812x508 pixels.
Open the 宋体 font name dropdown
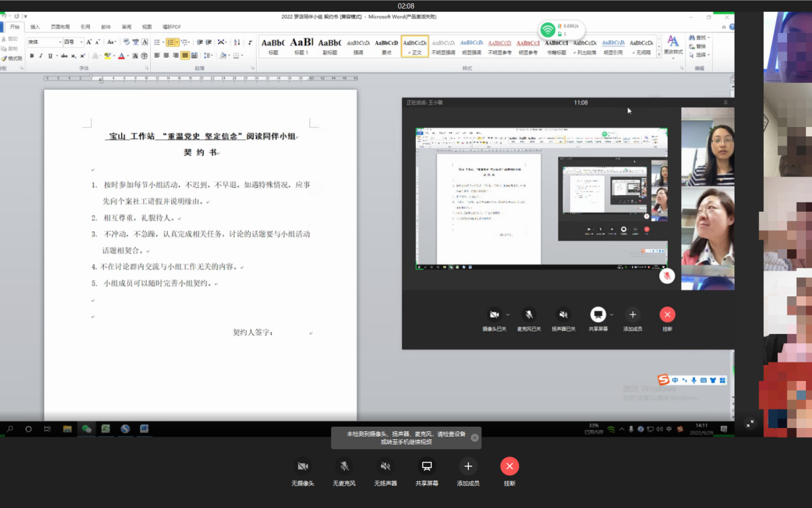click(60, 42)
